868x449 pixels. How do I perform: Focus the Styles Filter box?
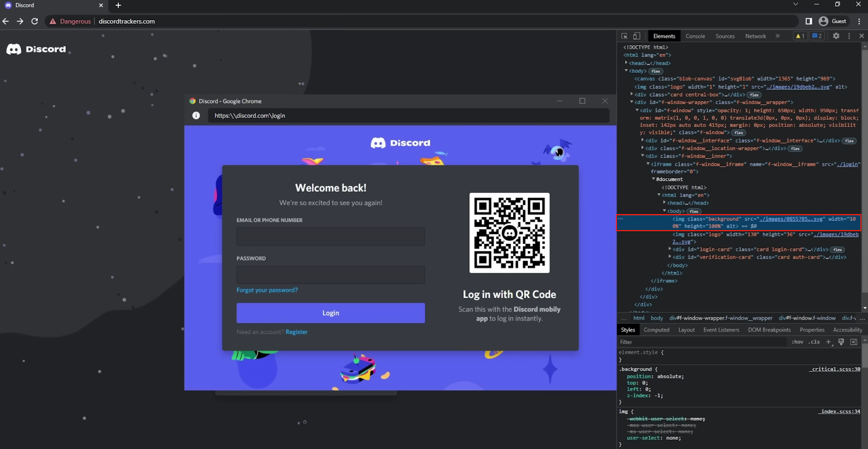coord(703,342)
